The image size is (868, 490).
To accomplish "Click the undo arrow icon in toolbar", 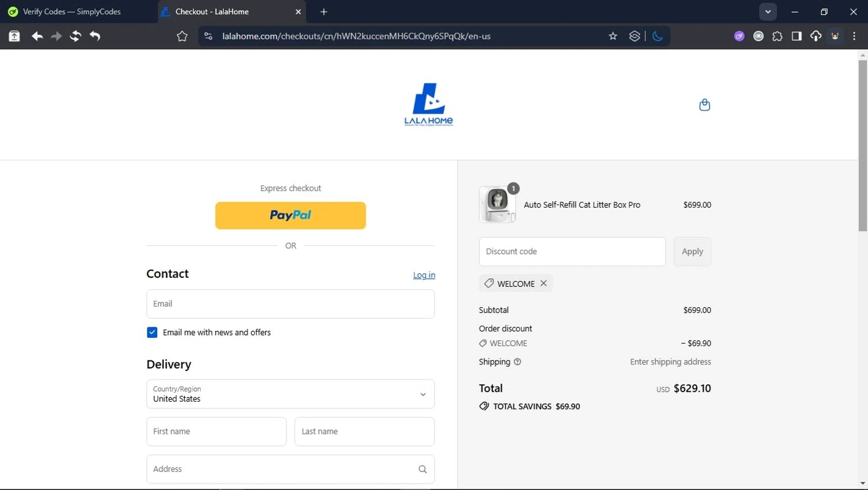I will [x=95, y=36].
